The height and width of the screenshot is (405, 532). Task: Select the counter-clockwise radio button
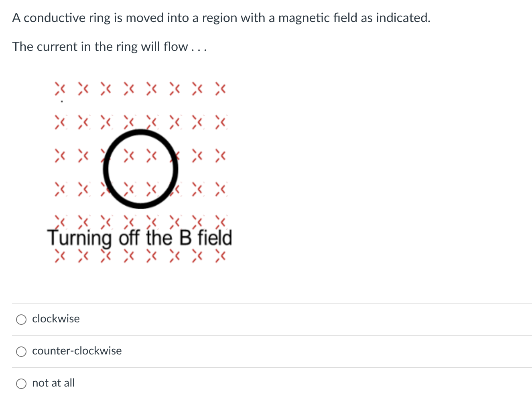[x=22, y=351]
